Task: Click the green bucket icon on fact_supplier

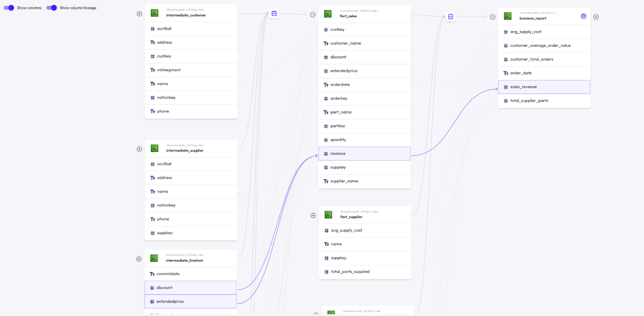Action: coord(328,215)
